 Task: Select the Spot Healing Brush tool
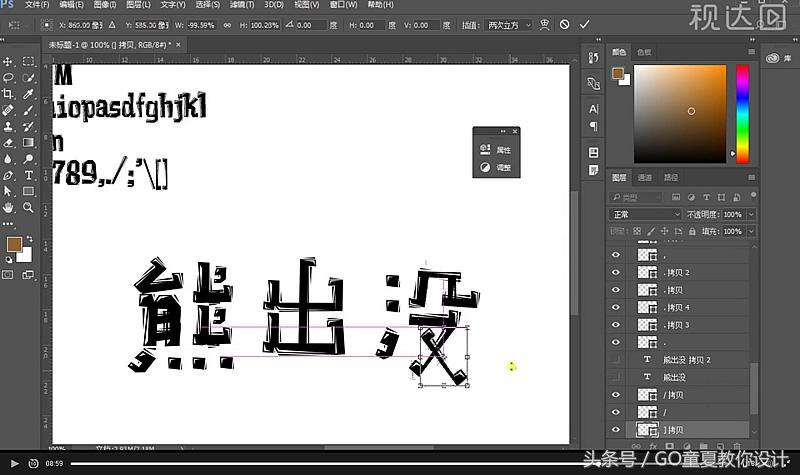pos(8,110)
